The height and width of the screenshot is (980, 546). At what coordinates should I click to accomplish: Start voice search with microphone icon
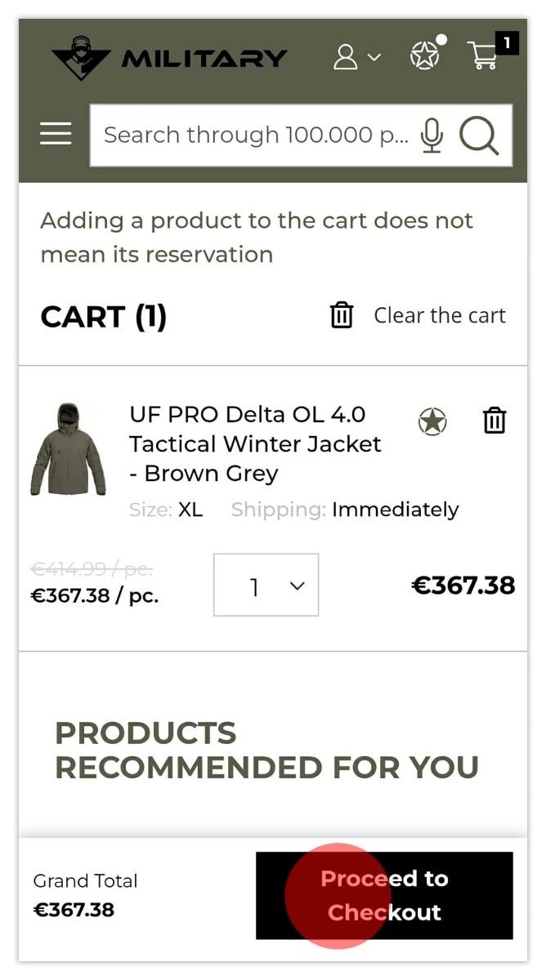pyautogui.click(x=432, y=136)
